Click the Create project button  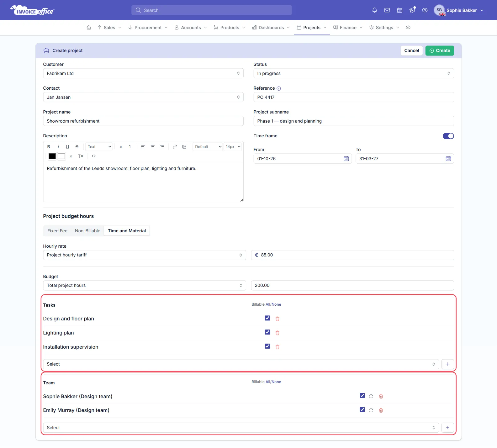pos(440,51)
